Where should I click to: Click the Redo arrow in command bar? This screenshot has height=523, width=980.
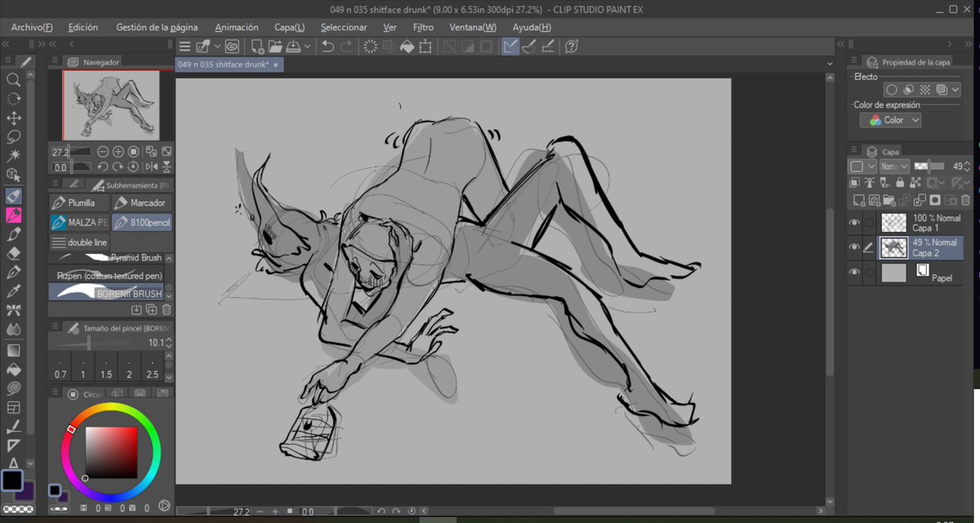coord(346,47)
